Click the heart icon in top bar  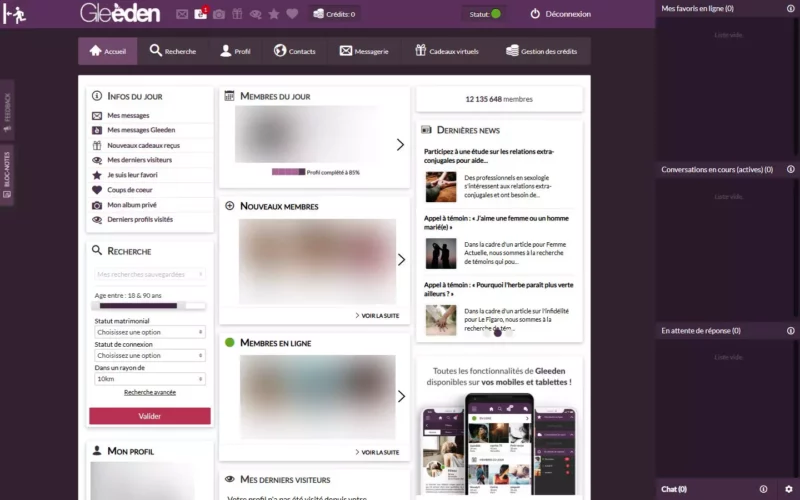pos(292,14)
